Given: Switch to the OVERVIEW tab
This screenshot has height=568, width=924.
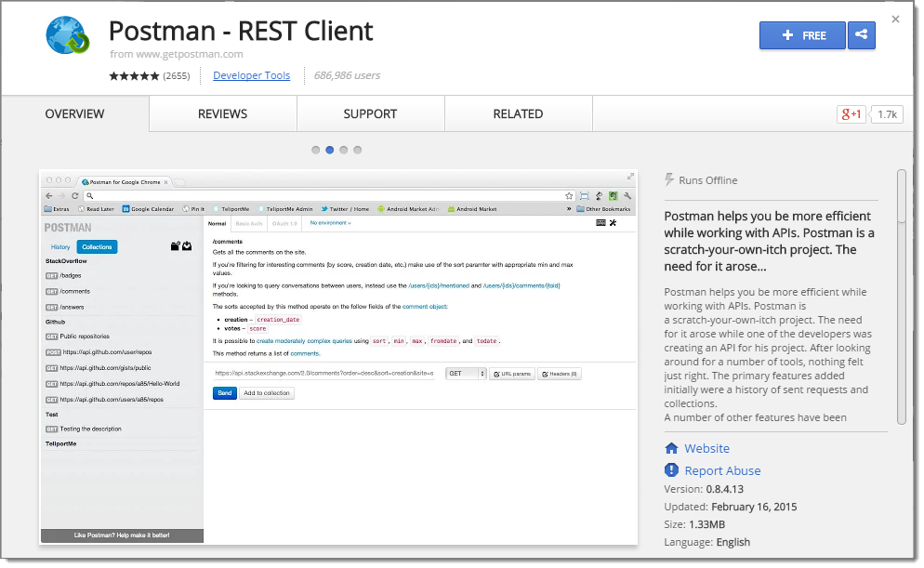Looking at the screenshot, I should (x=75, y=113).
